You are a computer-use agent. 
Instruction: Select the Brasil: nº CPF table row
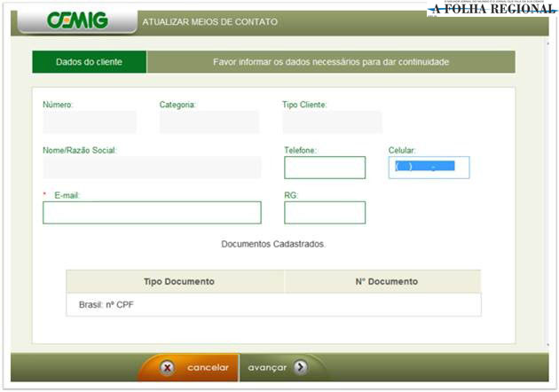273,305
